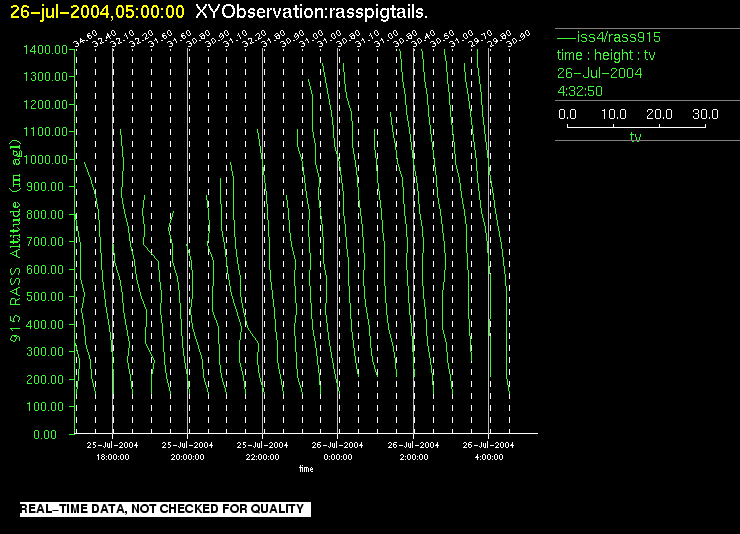Click the iss4/rass915 legend entry
Viewport: 740px width, 534px height.
coord(609,37)
